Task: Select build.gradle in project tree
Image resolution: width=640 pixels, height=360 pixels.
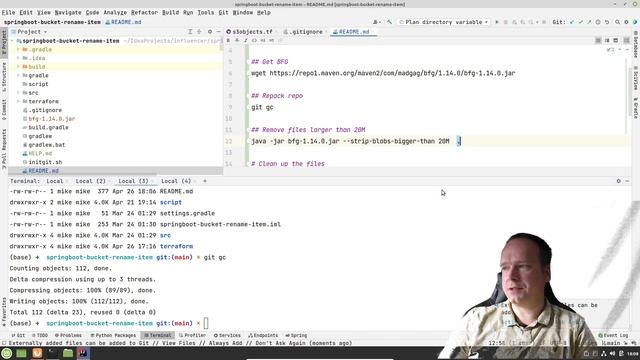Action: [48, 127]
